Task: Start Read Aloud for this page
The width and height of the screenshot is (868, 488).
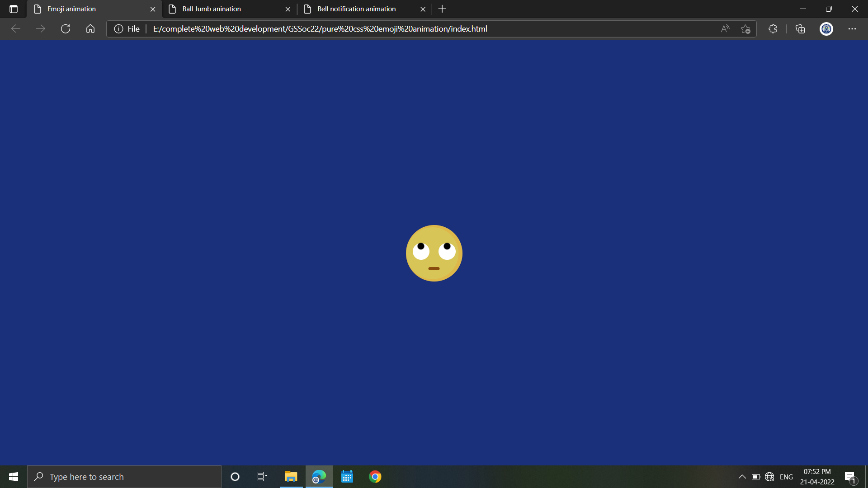Action: 724,28
